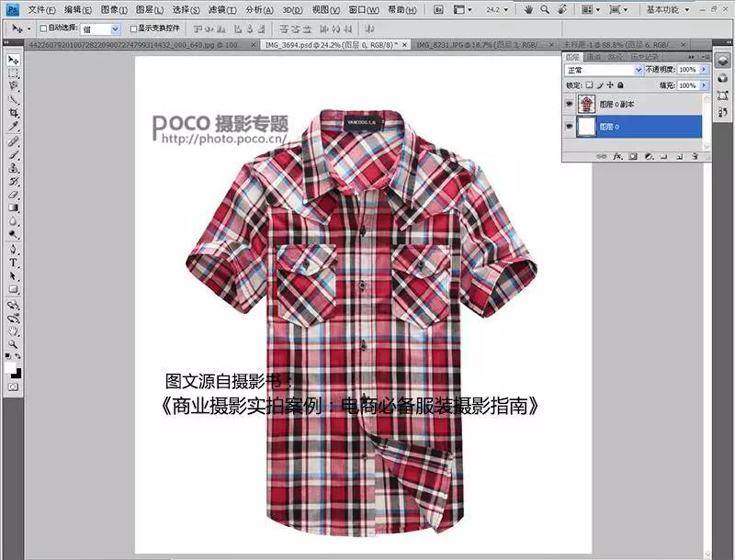
Task: Switch to the 通道 channels tab
Action: tap(594, 55)
